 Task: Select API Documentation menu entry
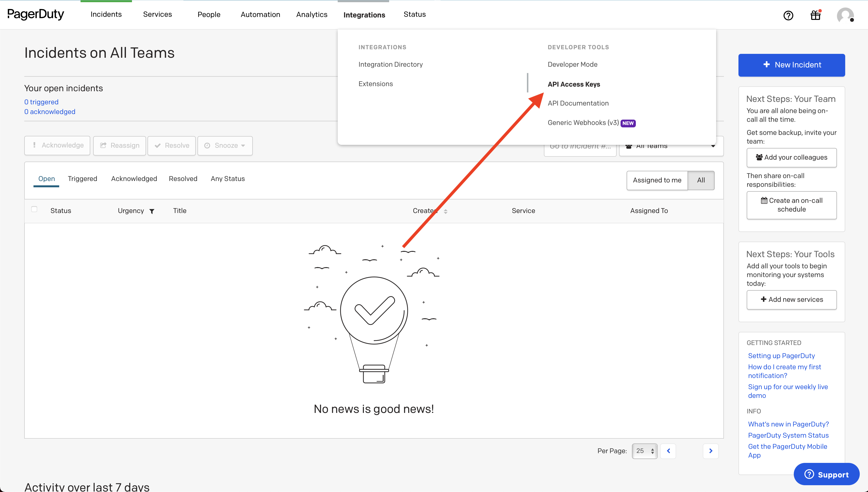pos(578,103)
